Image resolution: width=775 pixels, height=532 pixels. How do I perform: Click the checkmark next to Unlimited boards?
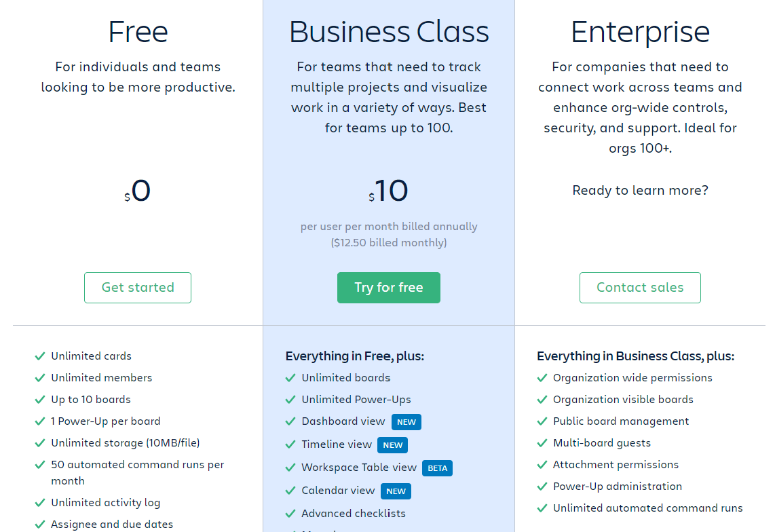pos(290,378)
